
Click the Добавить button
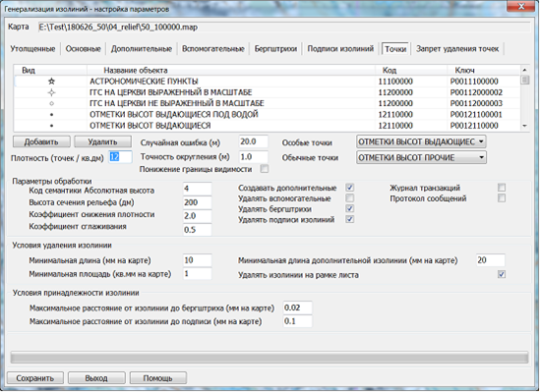click(41, 141)
